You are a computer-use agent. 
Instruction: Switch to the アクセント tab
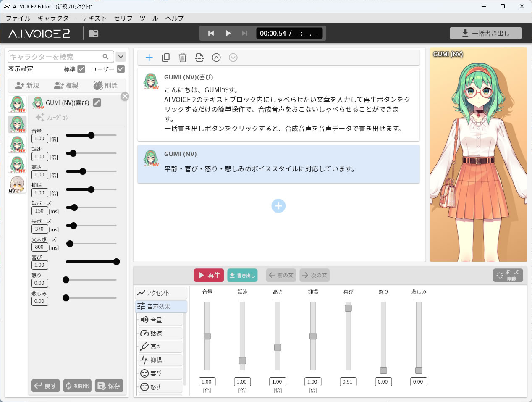[161, 293]
